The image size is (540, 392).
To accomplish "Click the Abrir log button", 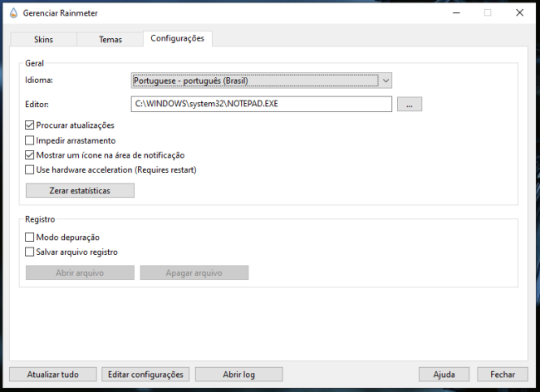I will tap(238, 375).
